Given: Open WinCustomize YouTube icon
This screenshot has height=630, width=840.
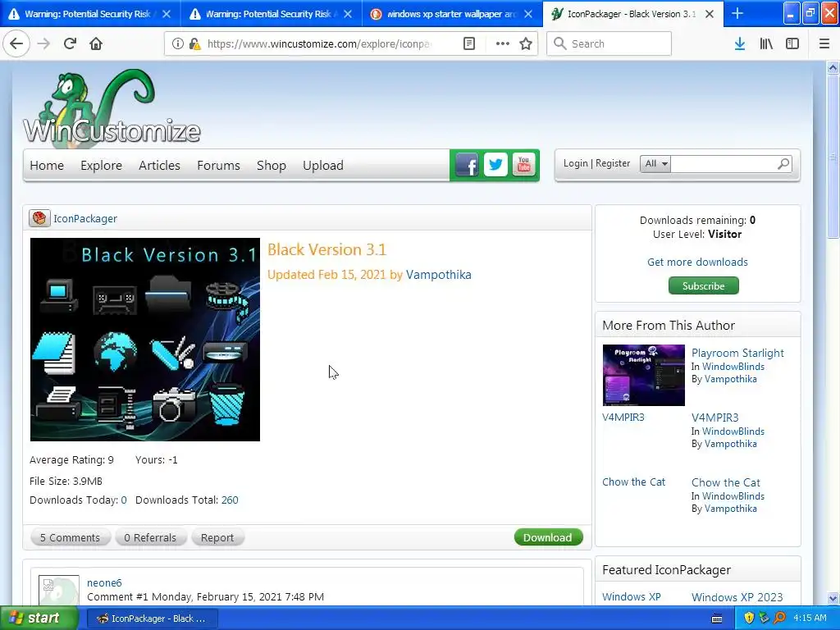Looking at the screenshot, I should coord(524,165).
